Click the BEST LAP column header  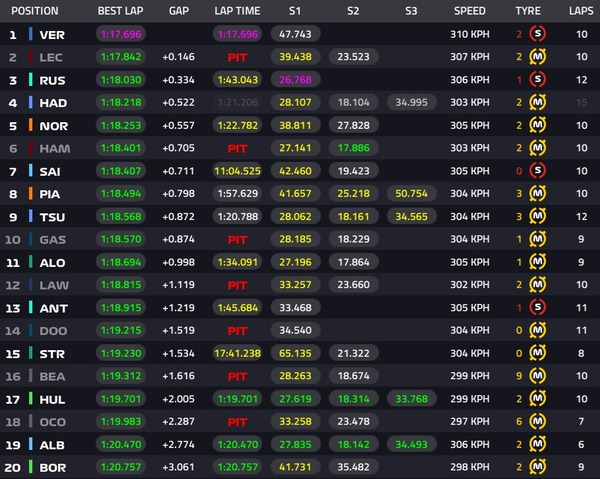click(119, 11)
